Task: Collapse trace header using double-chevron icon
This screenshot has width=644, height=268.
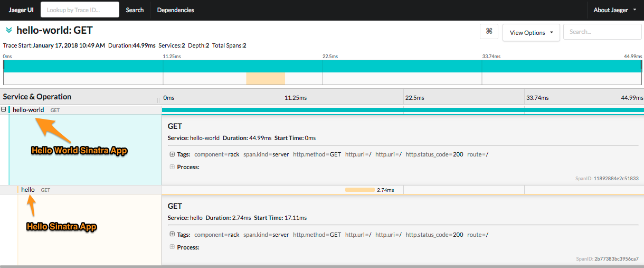Action: point(8,31)
